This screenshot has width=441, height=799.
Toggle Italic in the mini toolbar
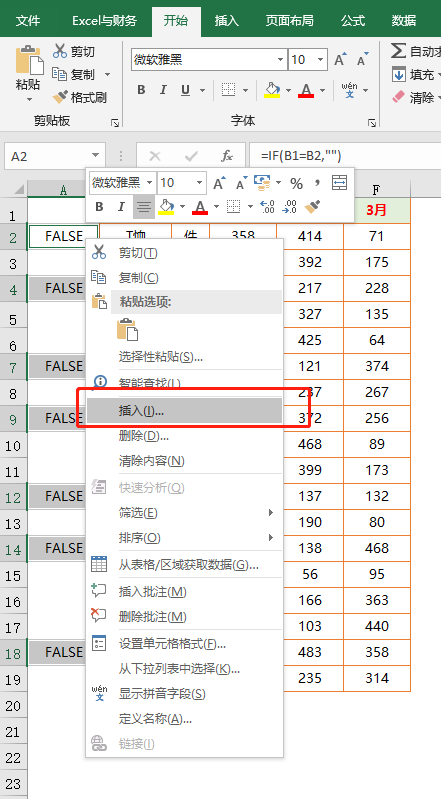121,207
